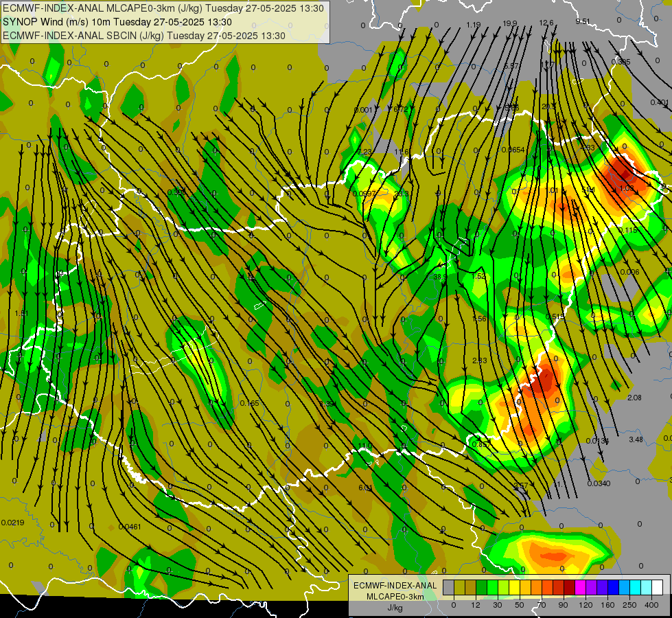
Task: Click the MLCAPE0-3km legend label
Action: 395,597
